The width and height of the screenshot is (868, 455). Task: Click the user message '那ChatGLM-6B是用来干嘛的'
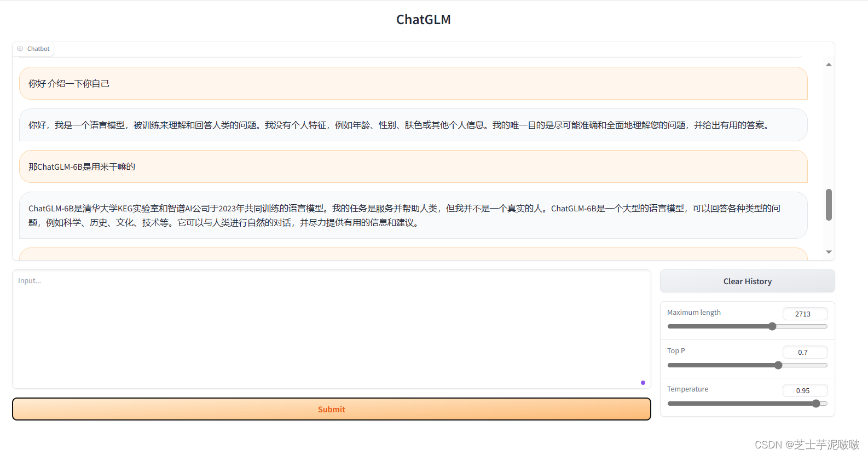413,166
